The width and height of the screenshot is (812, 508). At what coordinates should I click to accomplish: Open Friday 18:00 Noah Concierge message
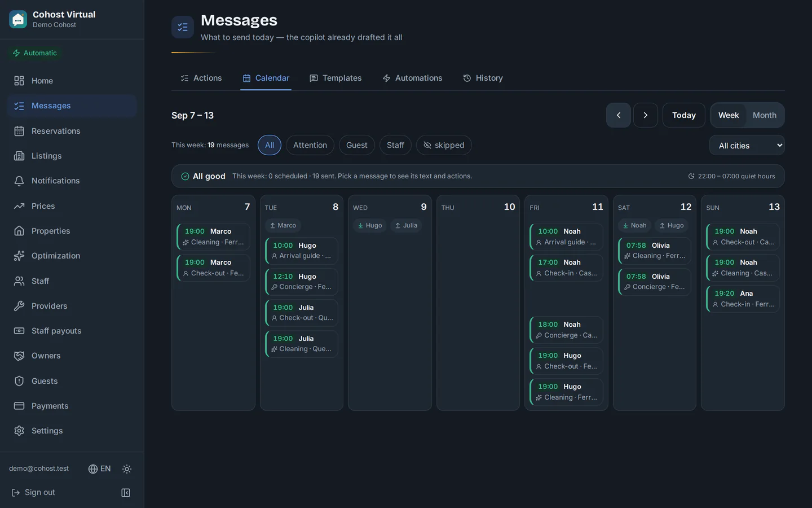[x=566, y=330]
